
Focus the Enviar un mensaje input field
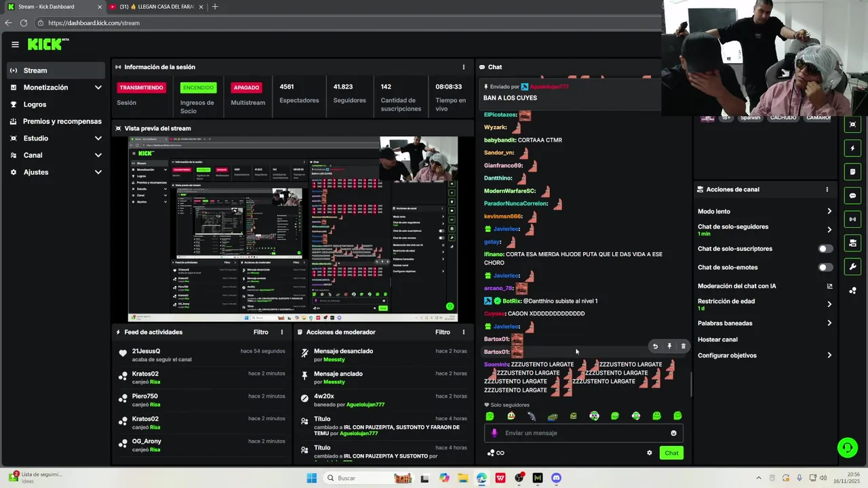(x=583, y=433)
